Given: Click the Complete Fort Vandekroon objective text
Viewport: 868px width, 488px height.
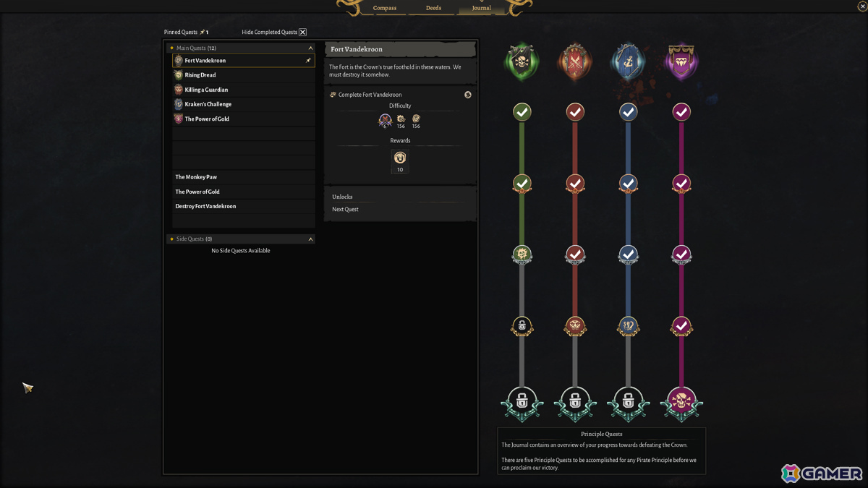Looking at the screenshot, I should tap(370, 95).
